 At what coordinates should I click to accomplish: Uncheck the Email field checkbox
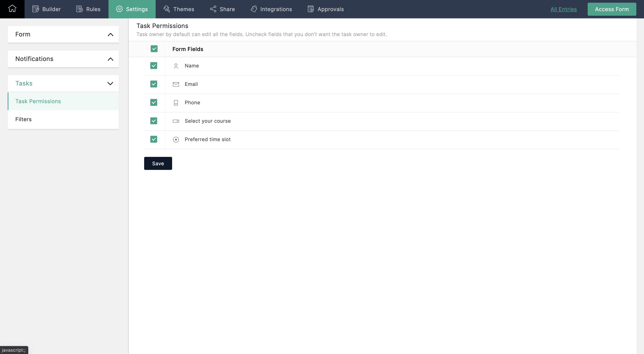[x=154, y=84]
